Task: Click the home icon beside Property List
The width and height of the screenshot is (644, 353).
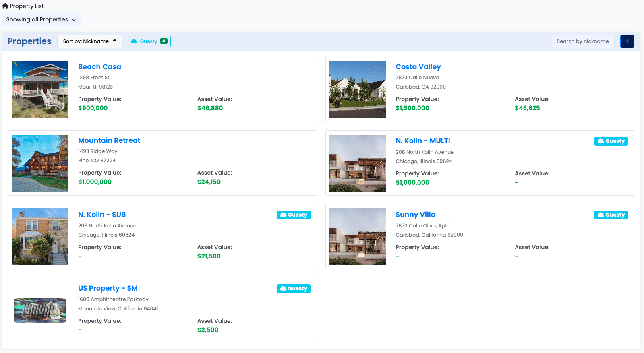Action: (5, 6)
